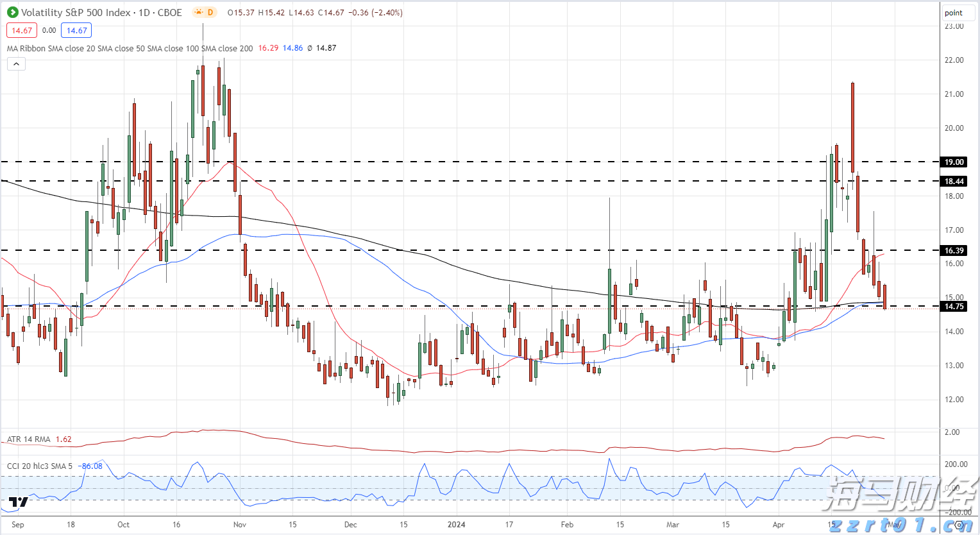Click the 13.00 price scale label
This screenshot has height=535, width=980.
[954, 366]
